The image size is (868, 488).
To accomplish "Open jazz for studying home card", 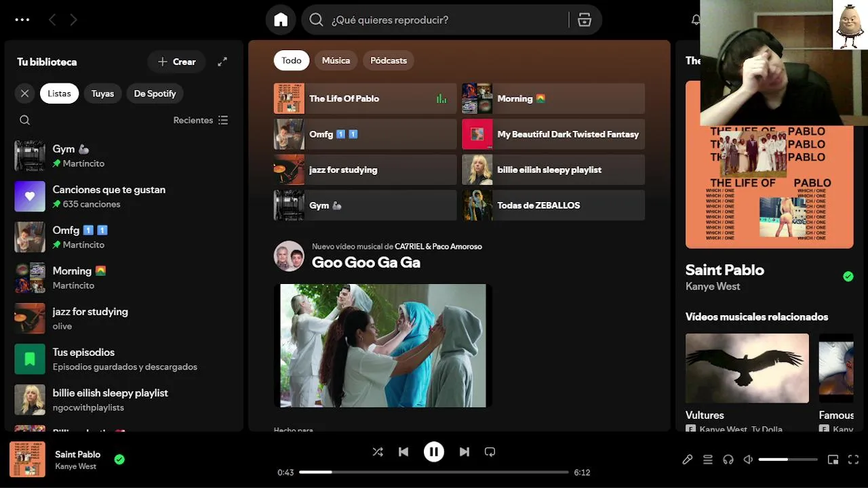I will coord(366,169).
